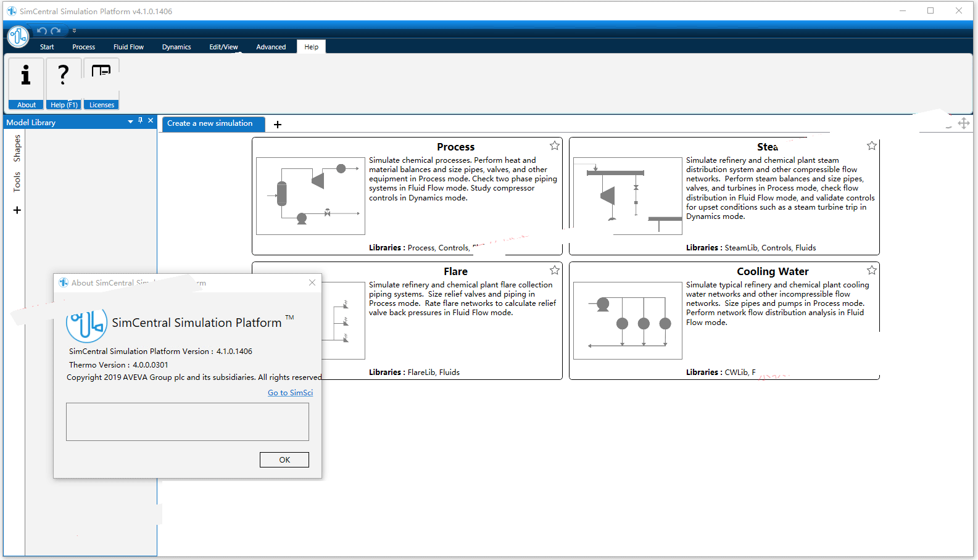Click OK in the About dialog
Screen dimensions: 978x560
point(284,459)
